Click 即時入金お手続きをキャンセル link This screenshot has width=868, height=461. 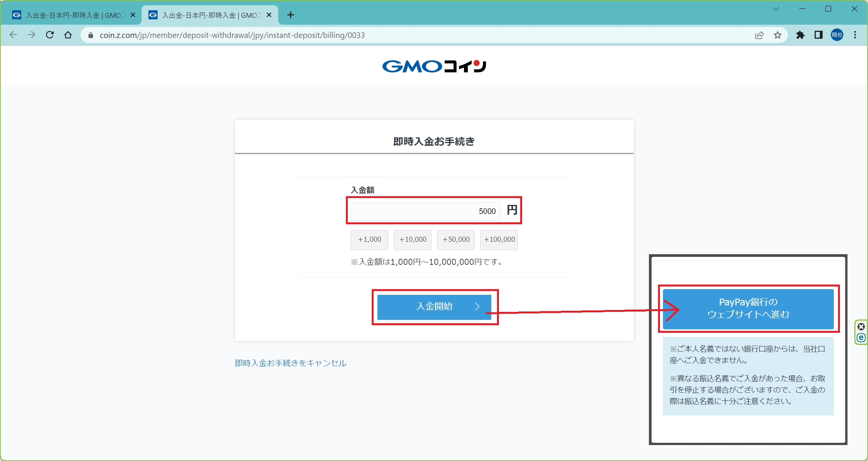290,363
